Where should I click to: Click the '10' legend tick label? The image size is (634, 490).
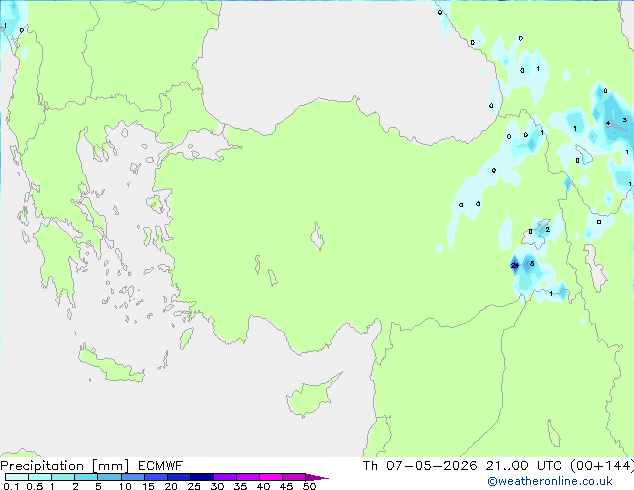point(125,486)
